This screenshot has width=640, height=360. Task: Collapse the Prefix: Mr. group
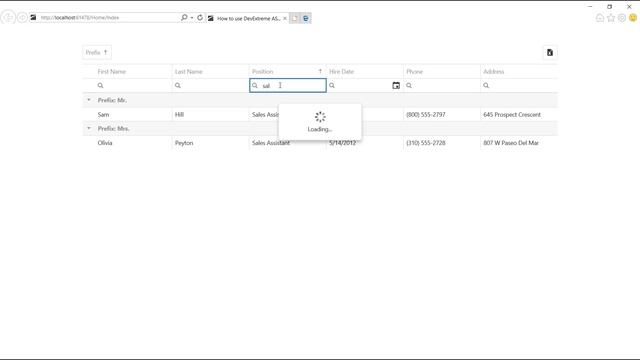point(89,100)
